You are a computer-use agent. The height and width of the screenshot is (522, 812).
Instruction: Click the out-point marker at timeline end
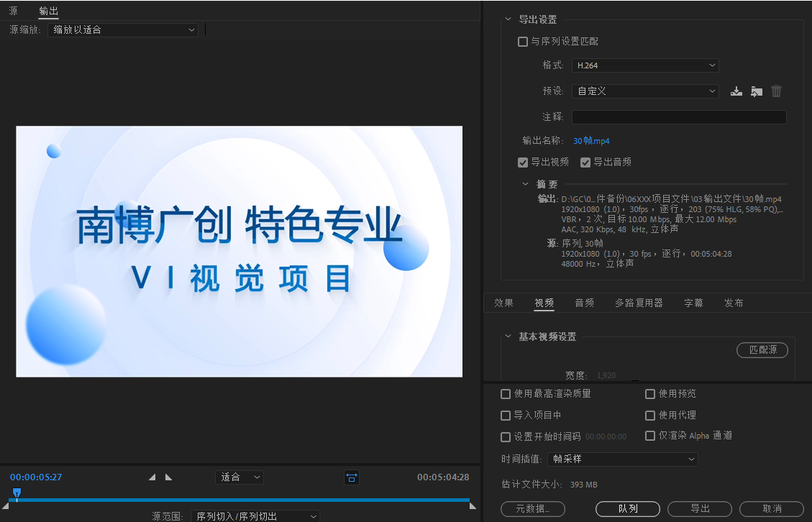point(473,506)
